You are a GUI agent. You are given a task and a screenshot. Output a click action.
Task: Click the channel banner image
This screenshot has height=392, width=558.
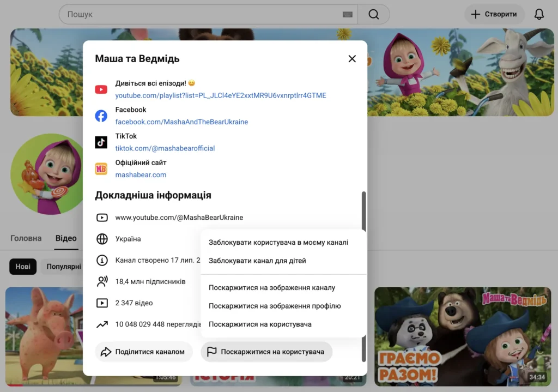click(460, 73)
